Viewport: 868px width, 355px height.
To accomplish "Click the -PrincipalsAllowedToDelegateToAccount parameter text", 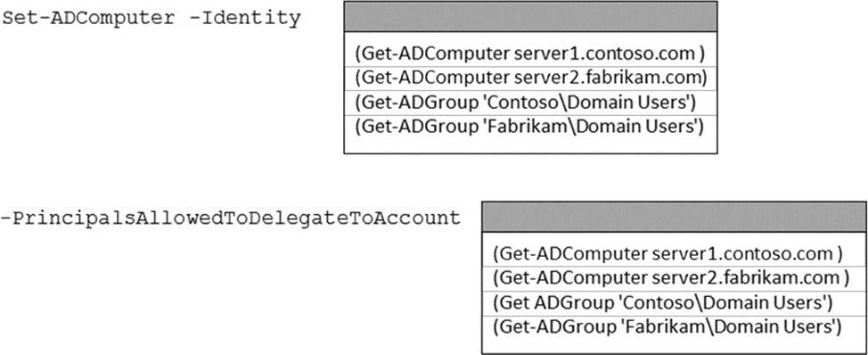I will [231, 218].
